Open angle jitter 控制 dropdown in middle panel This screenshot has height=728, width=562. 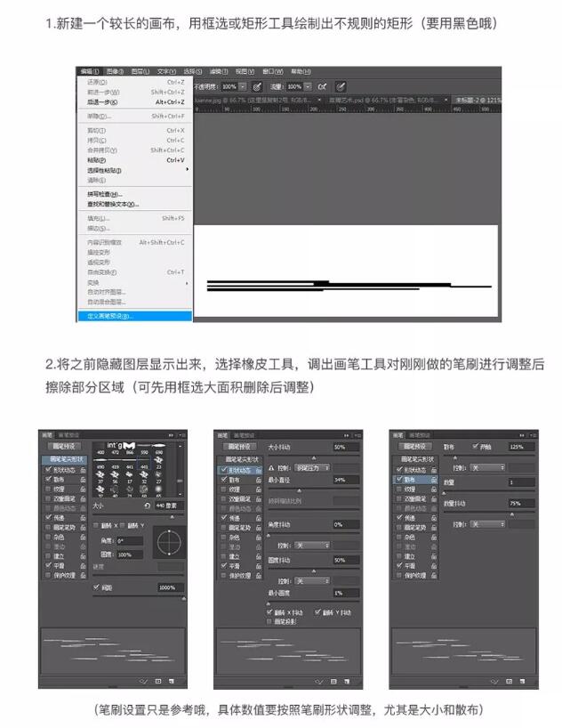[x=312, y=546]
